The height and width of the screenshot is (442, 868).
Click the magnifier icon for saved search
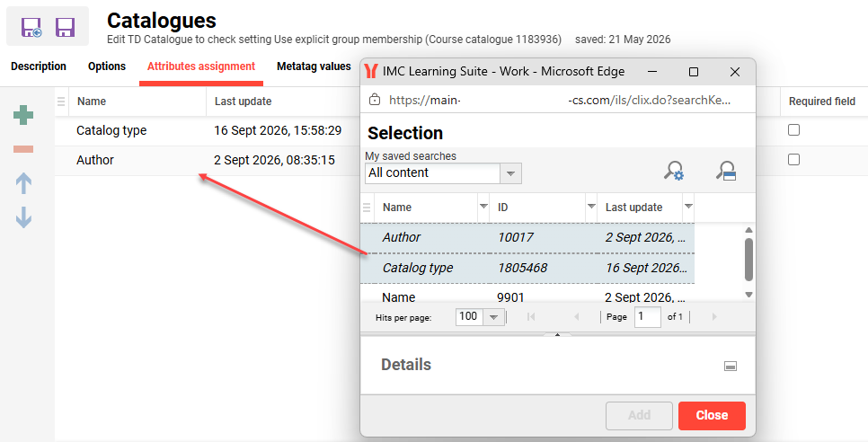pyautogui.click(x=725, y=171)
